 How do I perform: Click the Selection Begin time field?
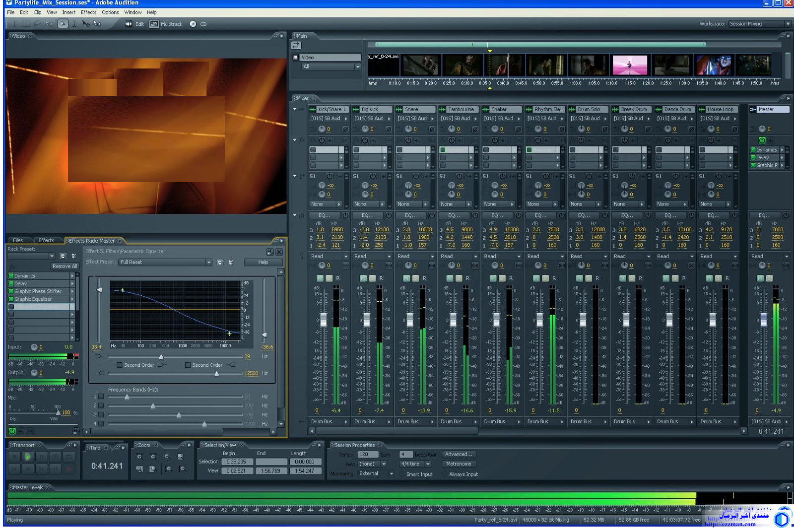(x=236, y=462)
